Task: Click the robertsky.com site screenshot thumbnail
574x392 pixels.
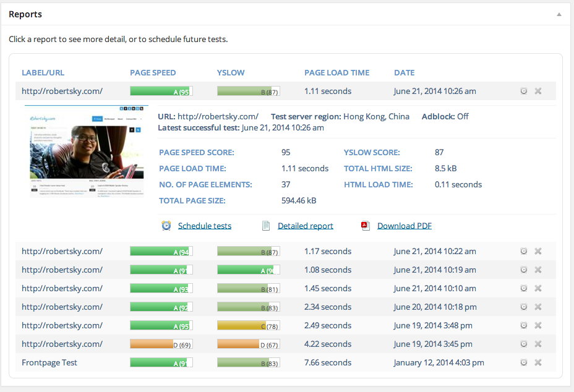Action: 87,151
